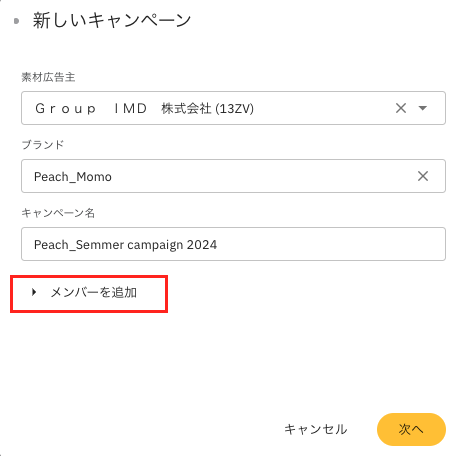Click the gray dot beside the title
The image size is (466, 456).
coord(16,21)
